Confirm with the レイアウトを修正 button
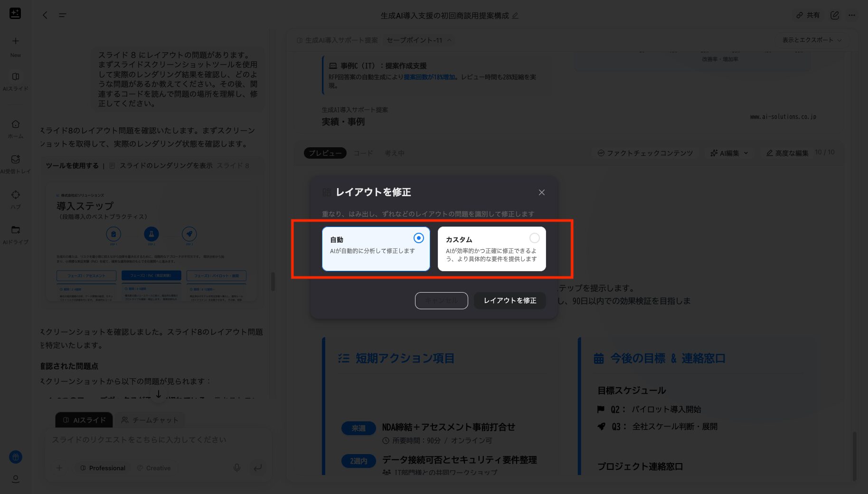 (509, 300)
